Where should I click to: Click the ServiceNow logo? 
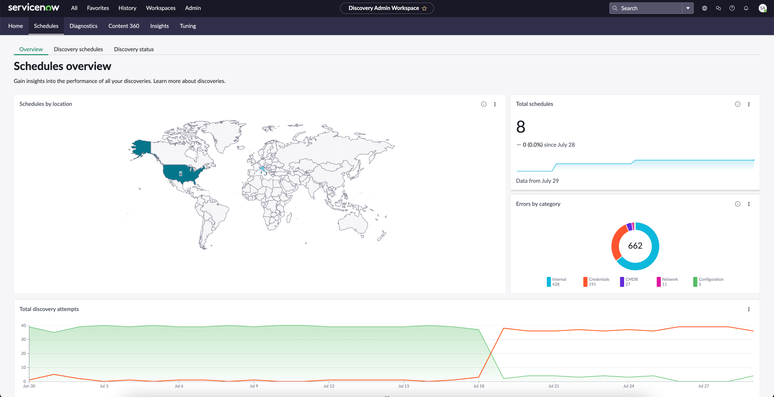tap(34, 8)
